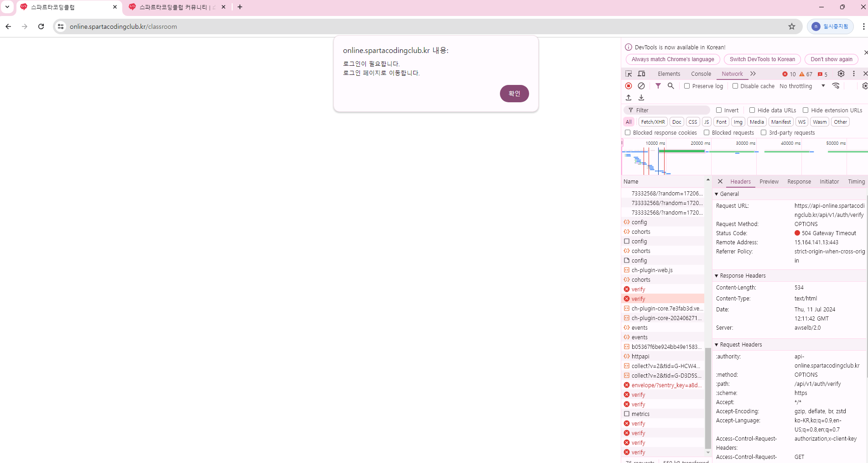Open the Preview tab of request
This screenshot has height=463, width=868.
(769, 181)
